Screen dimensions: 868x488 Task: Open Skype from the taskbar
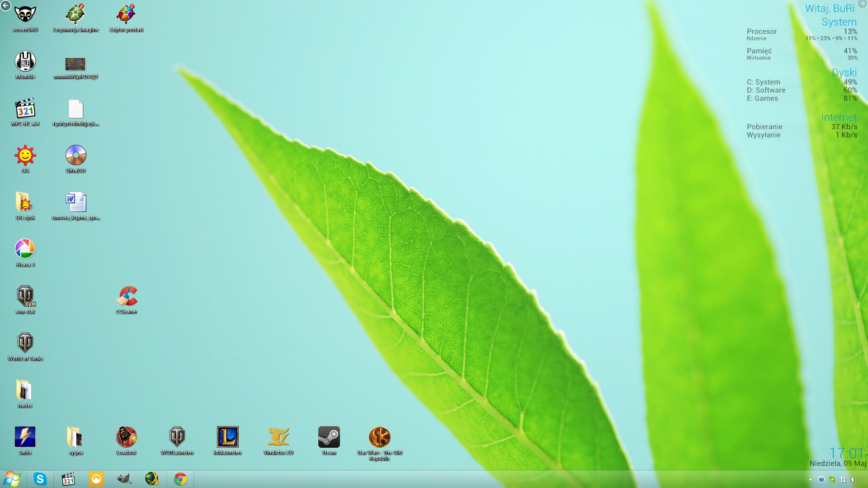40,479
